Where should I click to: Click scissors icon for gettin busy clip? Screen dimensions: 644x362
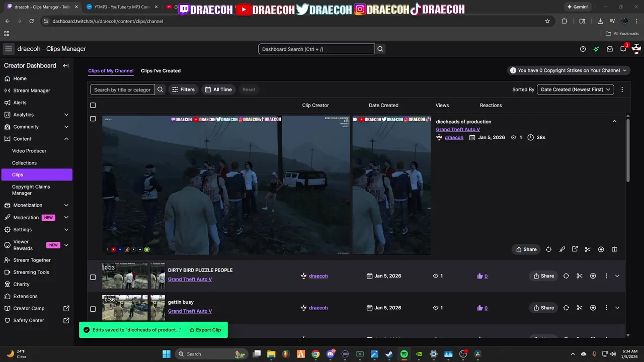pyautogui.click(x=579, y=308)
